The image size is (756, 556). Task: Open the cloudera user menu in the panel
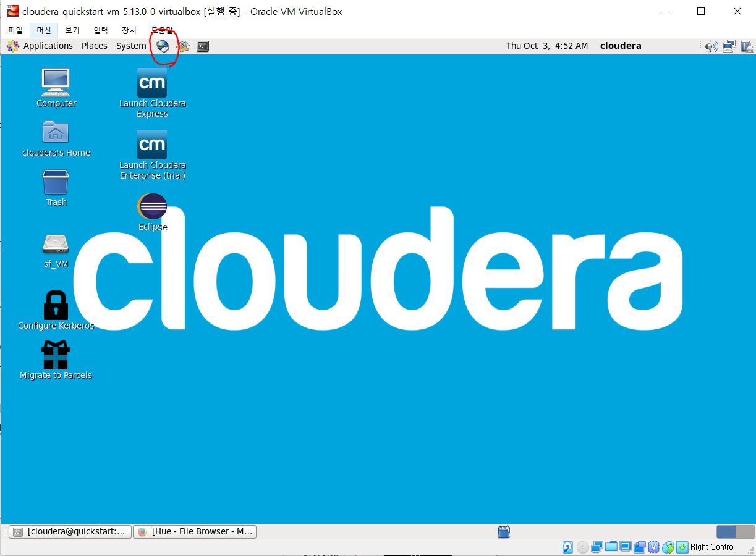(x=621, y=46)
